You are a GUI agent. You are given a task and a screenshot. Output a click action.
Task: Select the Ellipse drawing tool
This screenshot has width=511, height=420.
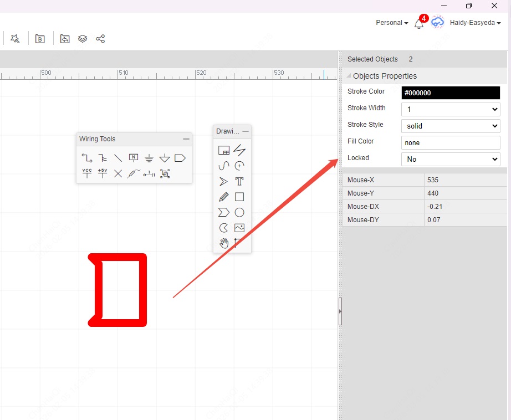point(239,212)
